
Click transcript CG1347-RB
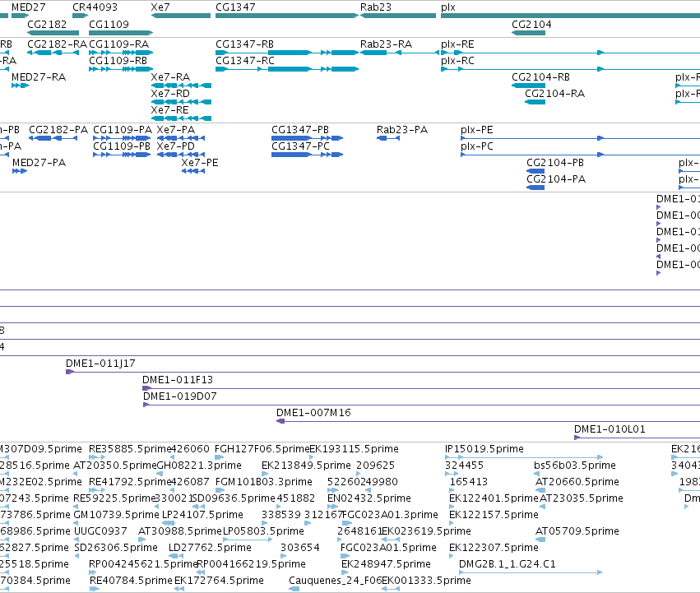coord(286,53)
